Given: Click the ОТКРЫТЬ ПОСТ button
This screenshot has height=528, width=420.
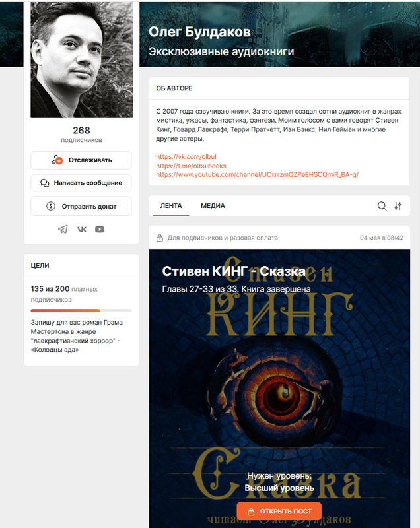Looking at the screenshot, I should [x=279, y=511].
